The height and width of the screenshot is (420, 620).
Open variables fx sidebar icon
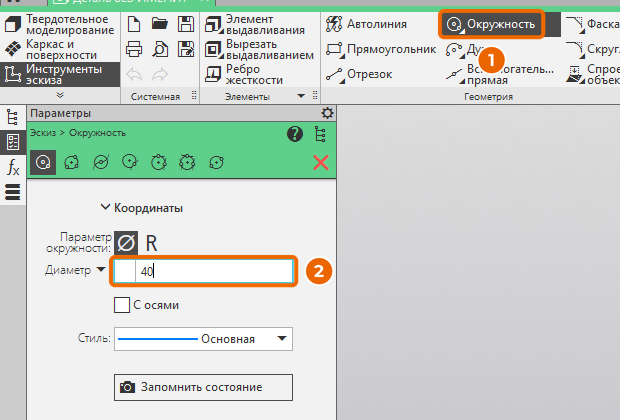(x=13, y=168)
